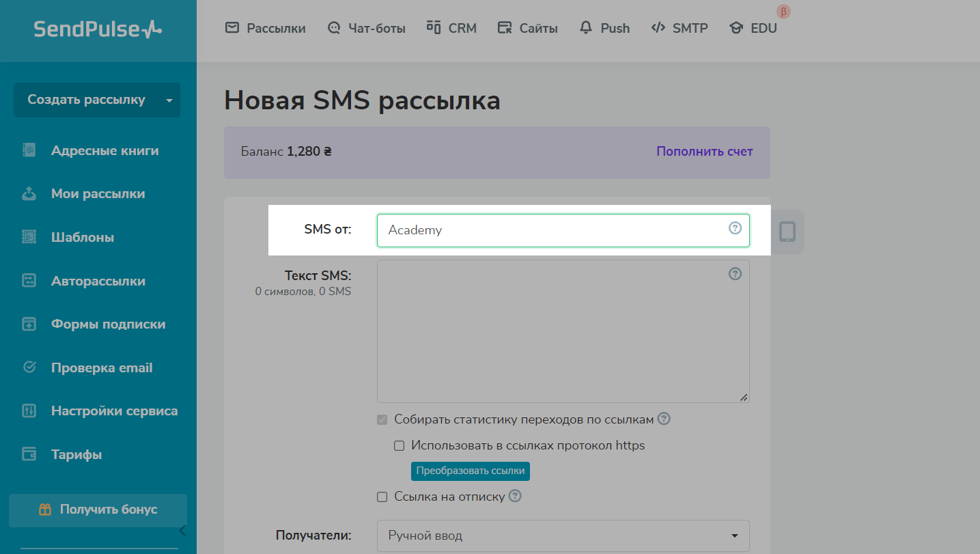
Task: Toggle the collect link click statistics checkbox
Action: [382, 419]
